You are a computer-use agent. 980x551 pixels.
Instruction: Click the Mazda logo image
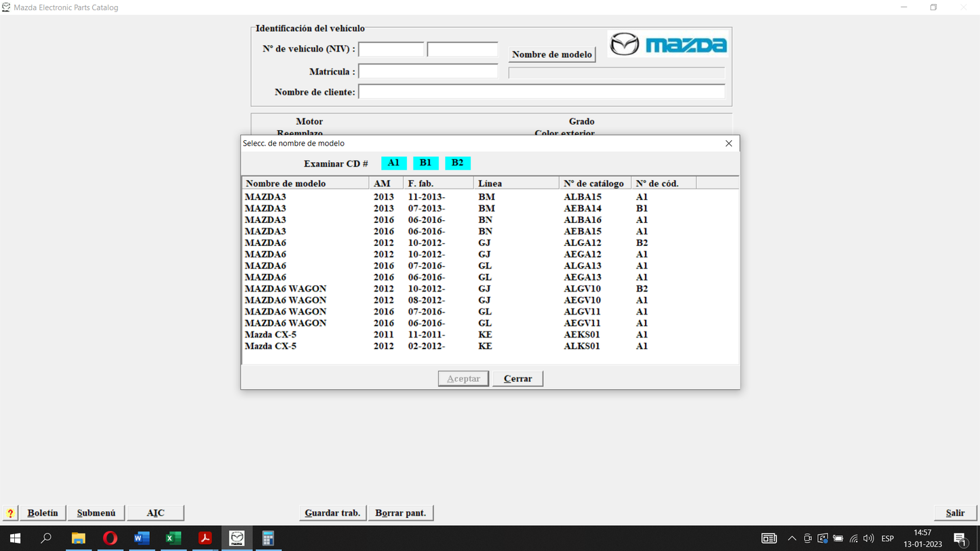point(668,45)
